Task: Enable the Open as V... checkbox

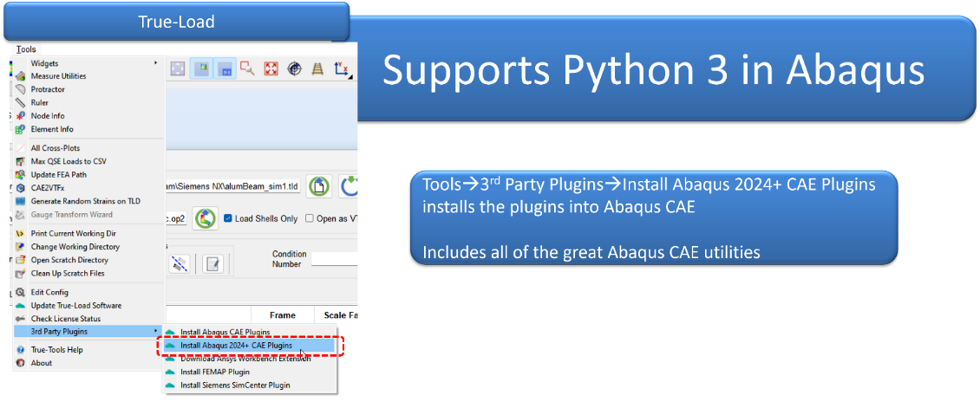Action: (x=309, y=218)
